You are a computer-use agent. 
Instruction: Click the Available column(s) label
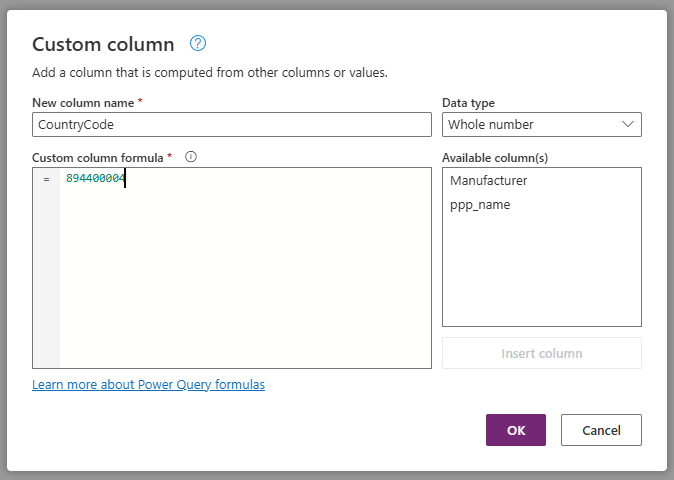(494, 157)
